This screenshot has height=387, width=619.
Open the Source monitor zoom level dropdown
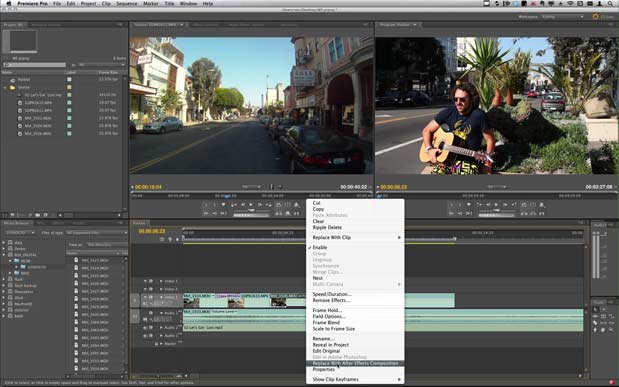tap(251, 187)
